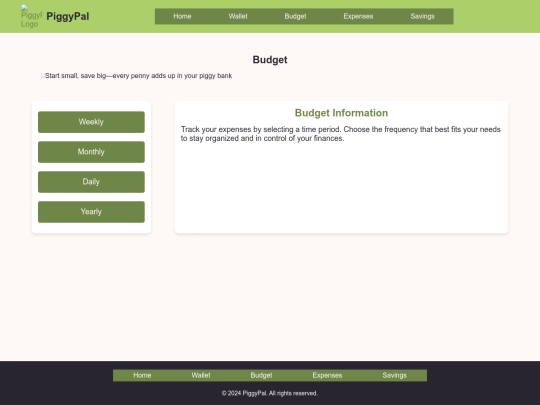The width and height of the screenshot is (540, 405).
Task: Go to Expenses in the footer
Action: tap(327, 375)
